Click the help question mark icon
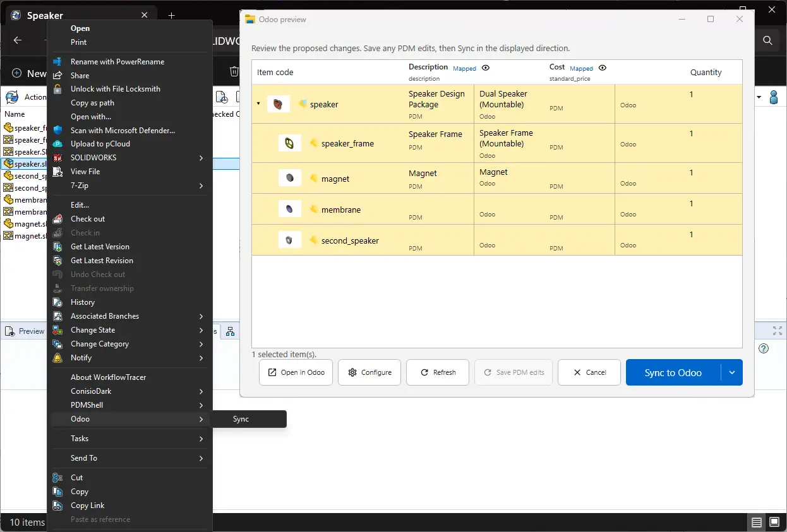787x532 pixels. click(763, 348)
